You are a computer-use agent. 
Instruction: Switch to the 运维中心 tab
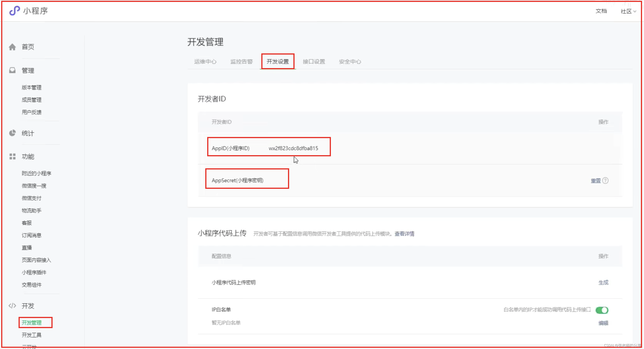click(x=205, y=62)
